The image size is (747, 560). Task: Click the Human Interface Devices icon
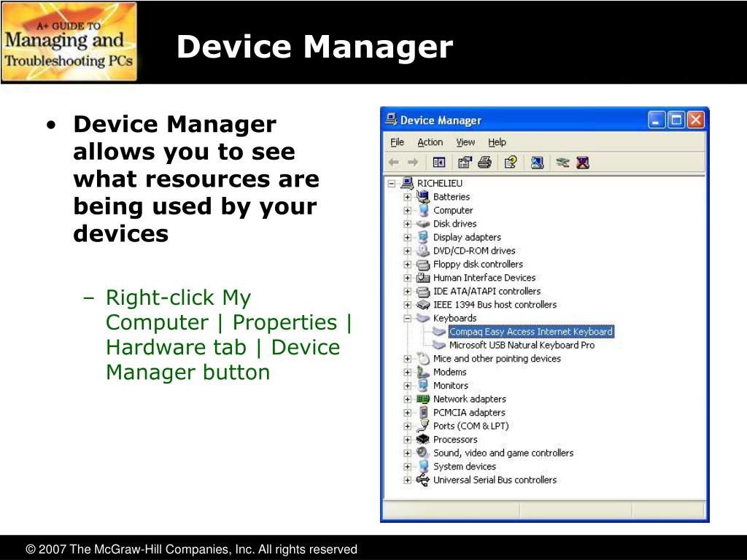[x=423, y=278]
